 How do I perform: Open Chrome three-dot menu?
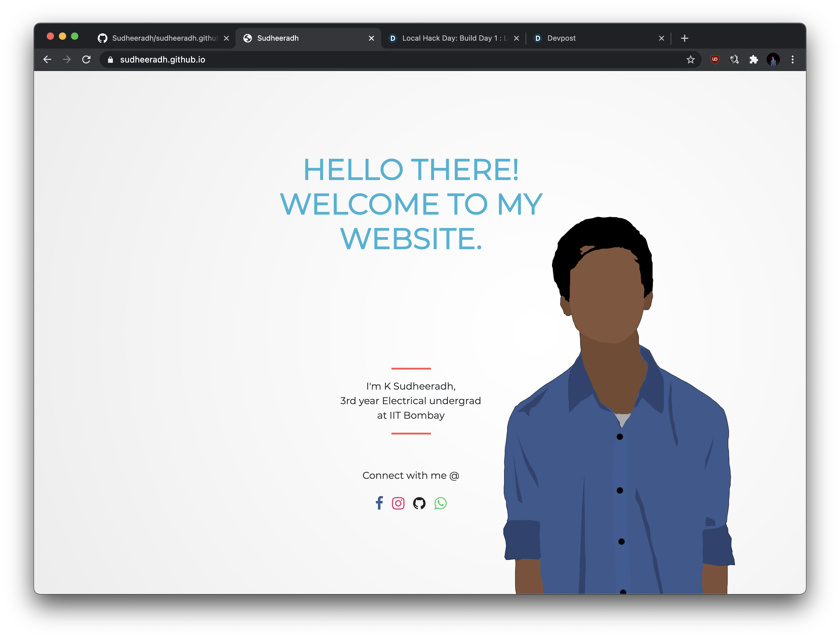point(792,60)
